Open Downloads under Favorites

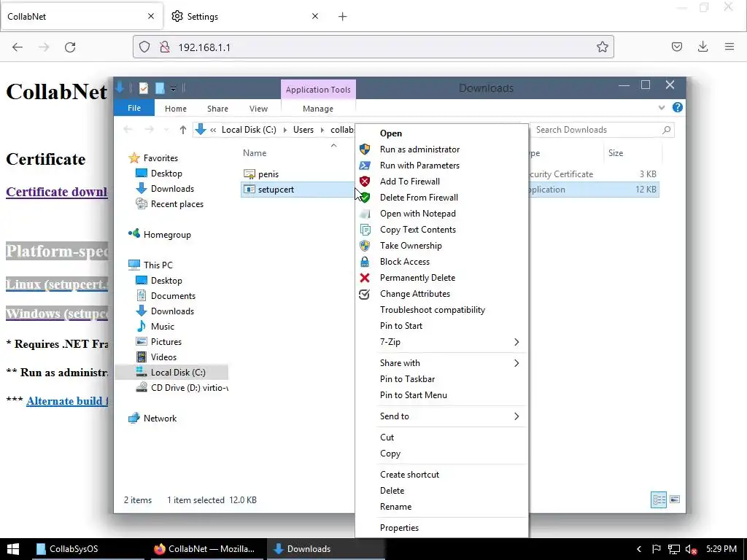coord(172,189)
